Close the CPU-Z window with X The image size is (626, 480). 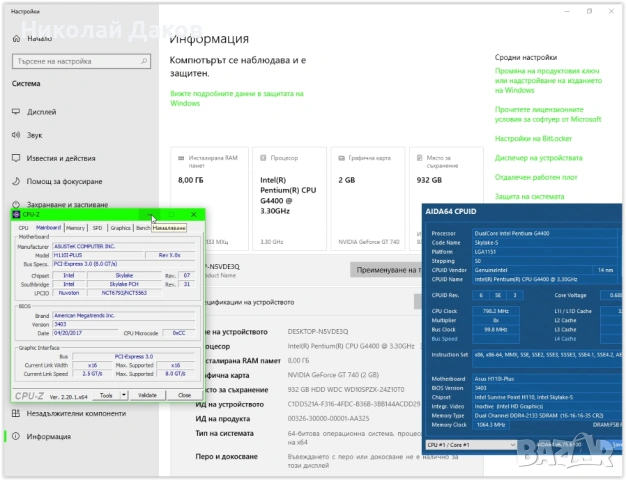coord(194,214)
